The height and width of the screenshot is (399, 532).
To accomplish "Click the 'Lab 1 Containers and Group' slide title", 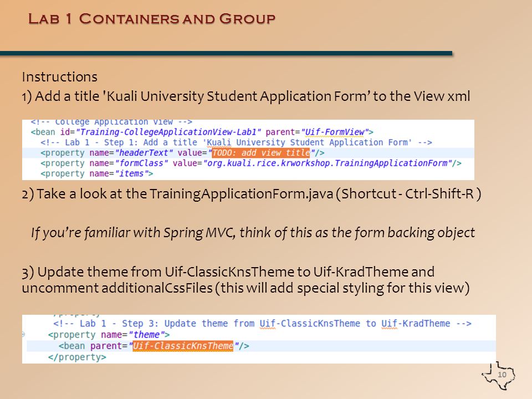I will click(x=152, y=19).
